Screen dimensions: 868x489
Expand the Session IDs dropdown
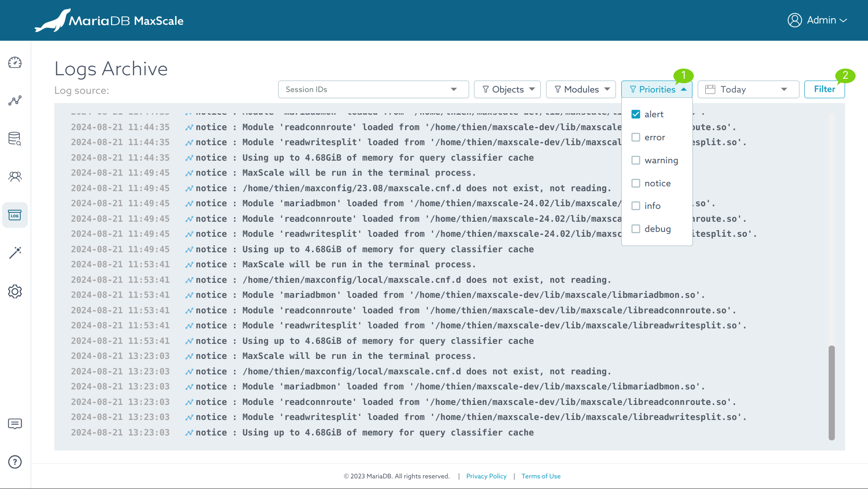(373, 89)
